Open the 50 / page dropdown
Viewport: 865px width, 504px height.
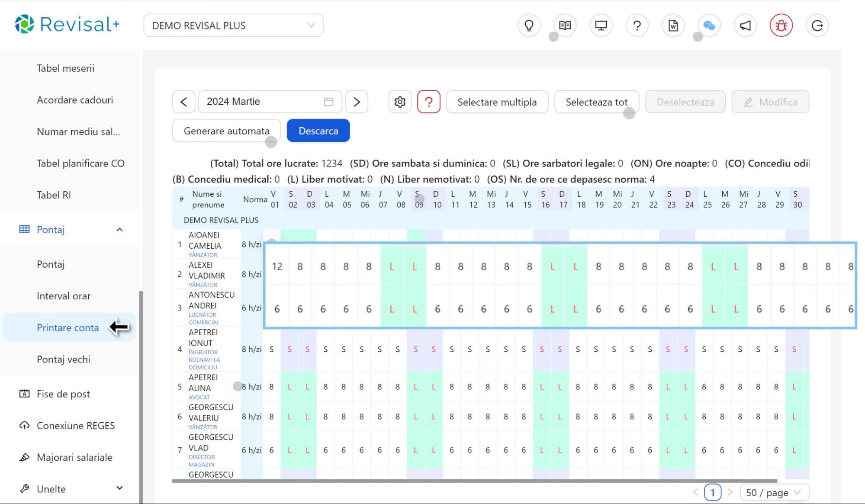pyautogui.click(x=774, y=492)
